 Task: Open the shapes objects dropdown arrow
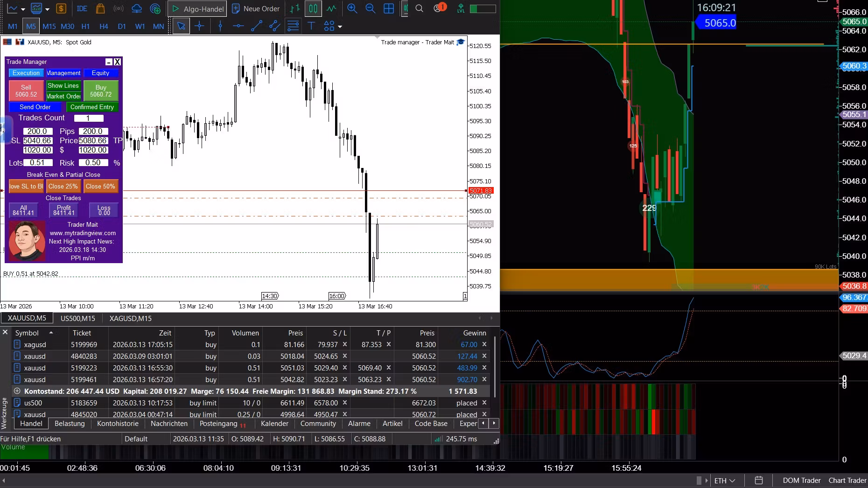coord(340,27)
